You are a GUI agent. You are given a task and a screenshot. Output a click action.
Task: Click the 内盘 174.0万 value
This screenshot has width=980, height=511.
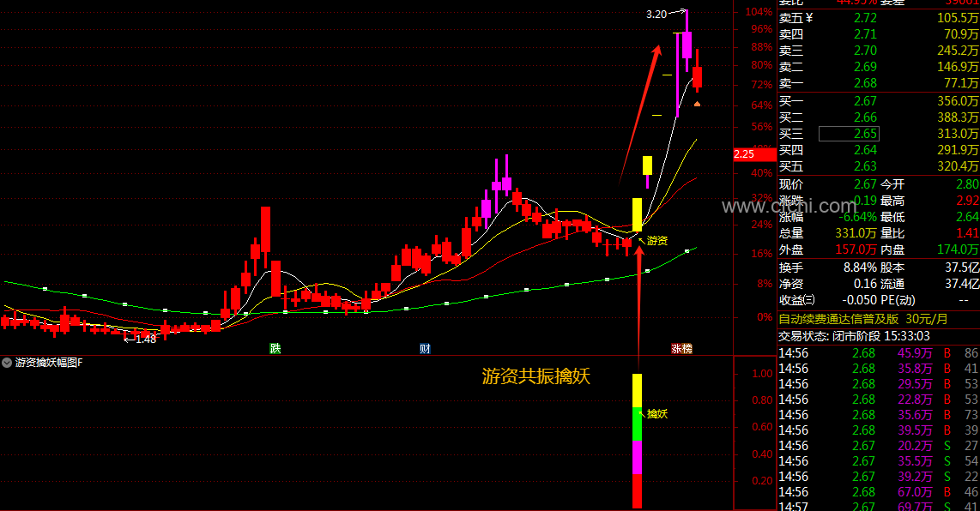pyautogui.click(x=959, y=249)
